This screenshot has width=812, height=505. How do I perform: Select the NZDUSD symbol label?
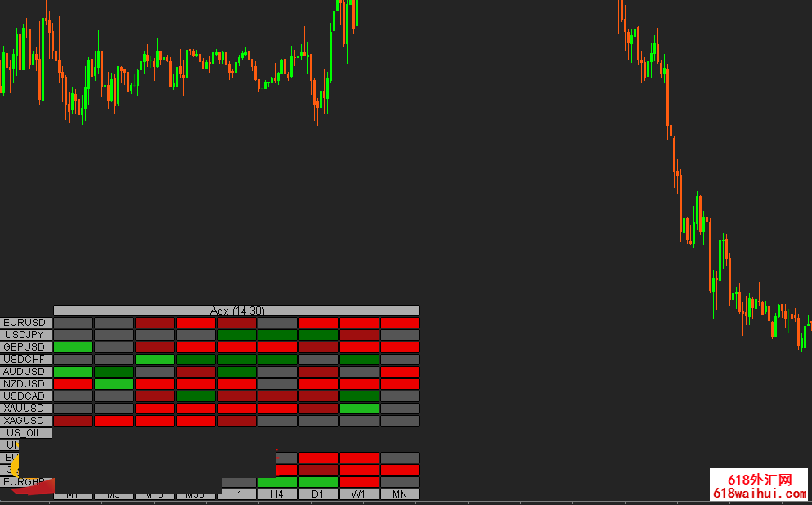pyautogui.click(x=25, y=384)
